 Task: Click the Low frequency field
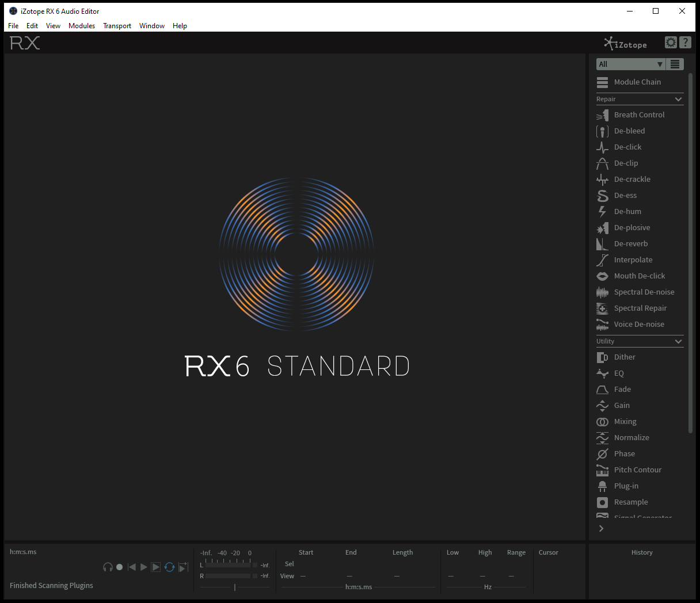(x=451, y=576)
